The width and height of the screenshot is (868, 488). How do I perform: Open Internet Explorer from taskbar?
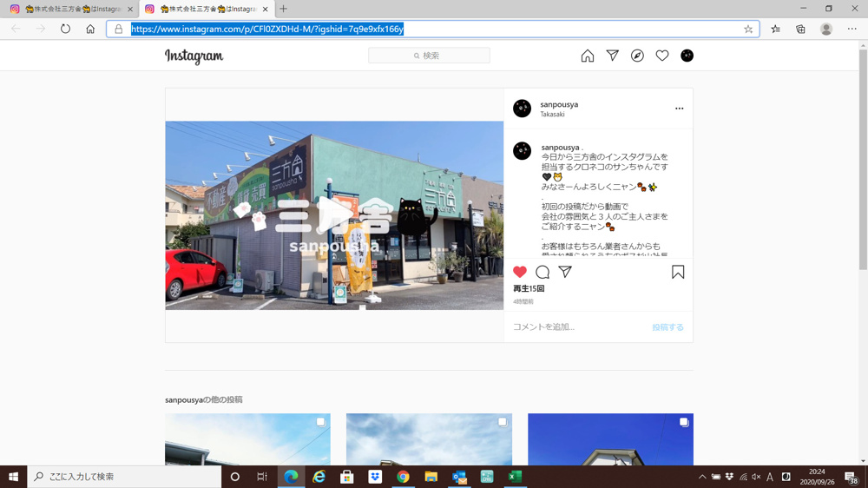tap(319, 477)
